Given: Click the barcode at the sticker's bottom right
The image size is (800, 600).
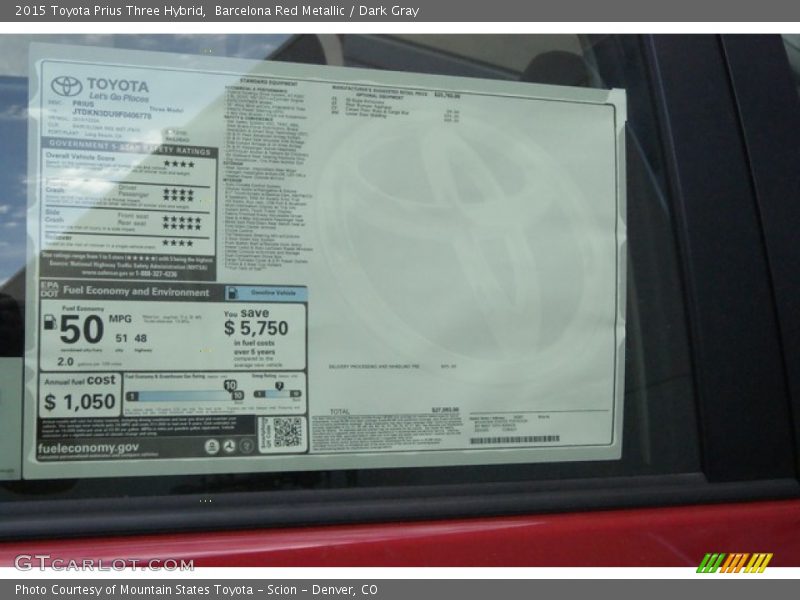Looking at the screenshot, I should click(x=514, y=440).
